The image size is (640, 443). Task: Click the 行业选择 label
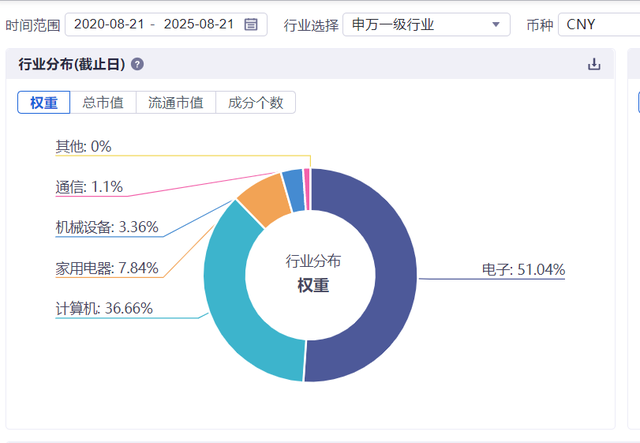coord(311,25)
